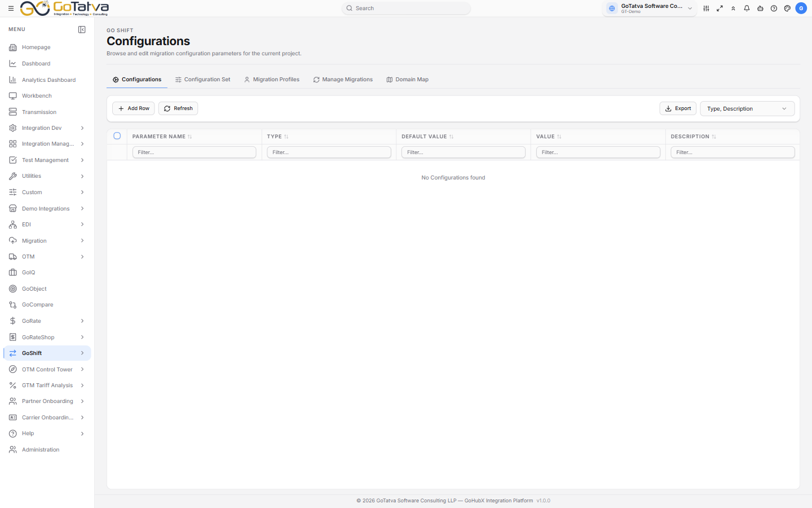Collapse the sidebar using the panel icon
The height and width of the screenshot is (508, 812).
click(x=82, y=29)
